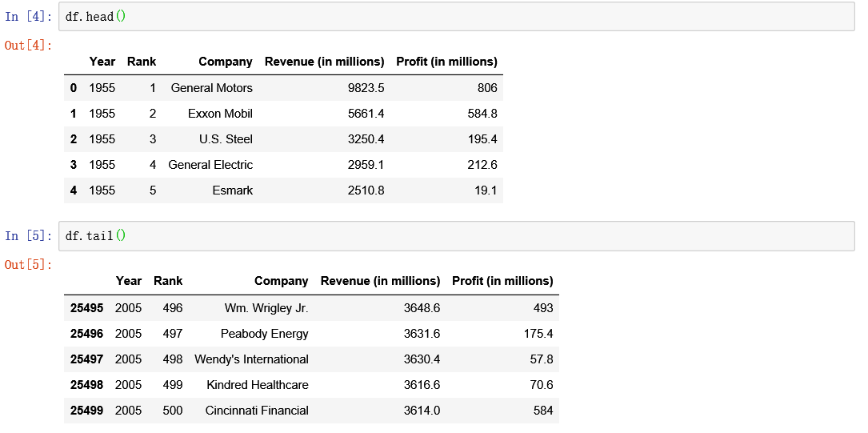Click the row index 25495 label
This screenshot has width=868, height=433.
tap(86, 308)
